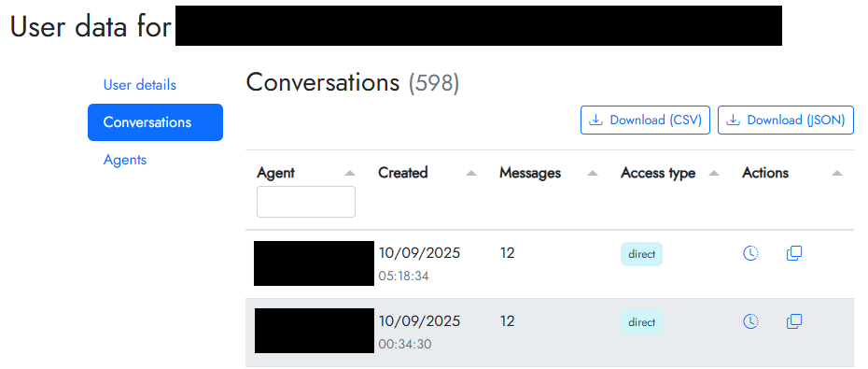This screenshot has width=868, height=369.
Task: Sort table by Access type arrow
Action: (x=714, y=173)
